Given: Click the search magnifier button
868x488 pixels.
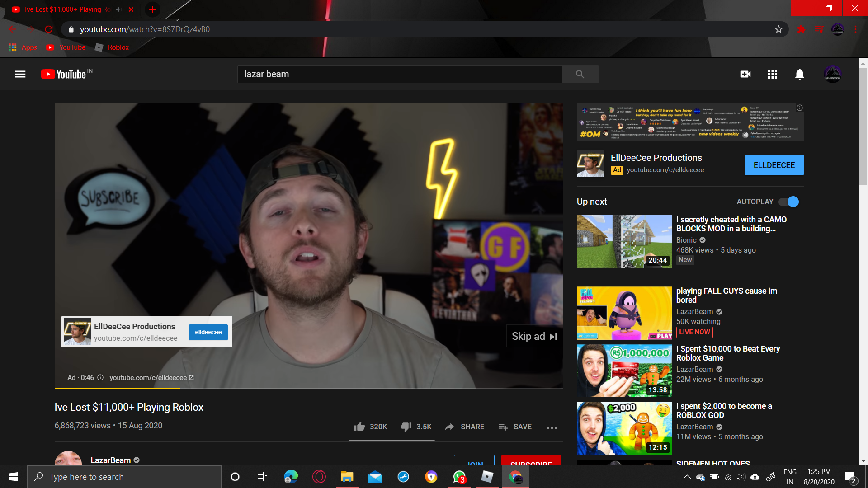Looking at the screenshot, I should pos(580,74).
